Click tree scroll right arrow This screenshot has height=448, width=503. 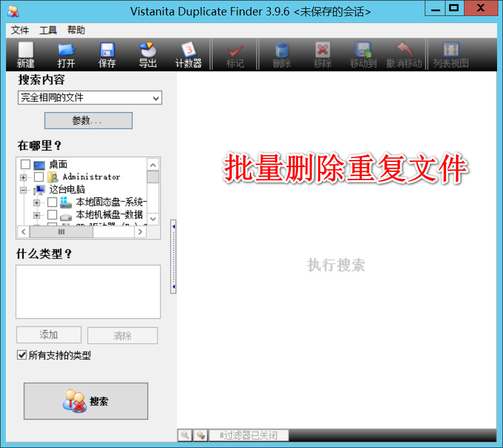click(x=140, y=232)
